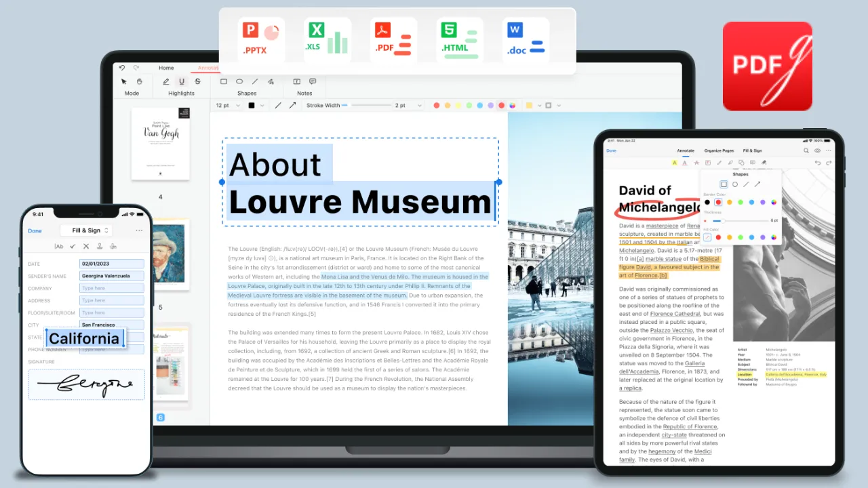Viewport: 868px width, 488px height.
Task: Tap Done on the phone screen
Action: (x=35, y=230)
